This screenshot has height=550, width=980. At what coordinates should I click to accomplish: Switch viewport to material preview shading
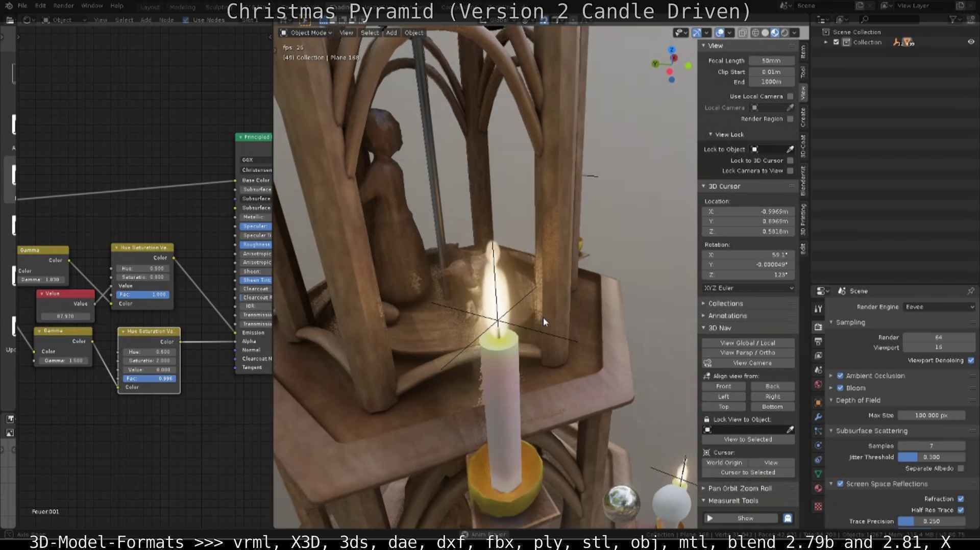coord(775,33)
